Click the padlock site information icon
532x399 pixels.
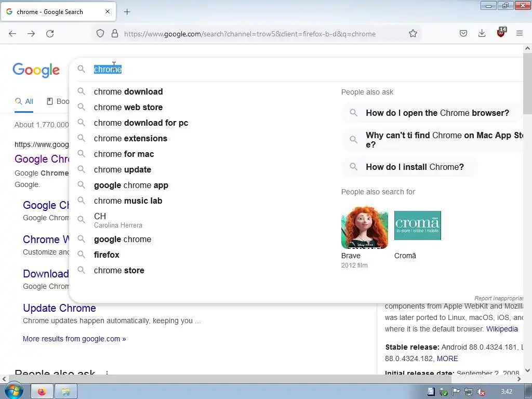(115, 34)
